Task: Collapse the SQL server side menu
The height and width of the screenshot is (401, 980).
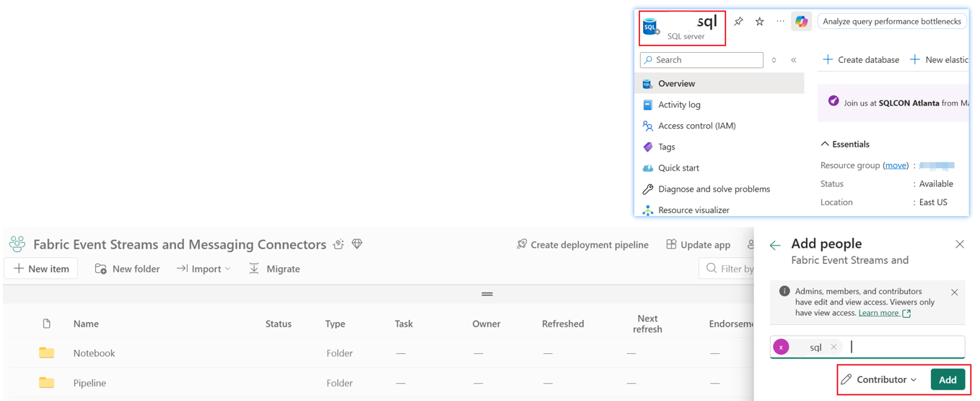Action: 794,60
